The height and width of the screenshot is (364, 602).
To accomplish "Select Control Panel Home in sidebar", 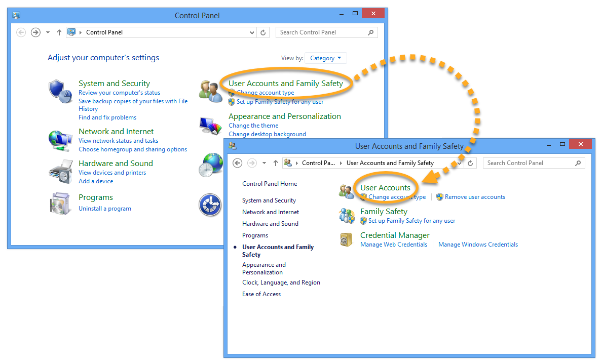I will click(270, 184).
